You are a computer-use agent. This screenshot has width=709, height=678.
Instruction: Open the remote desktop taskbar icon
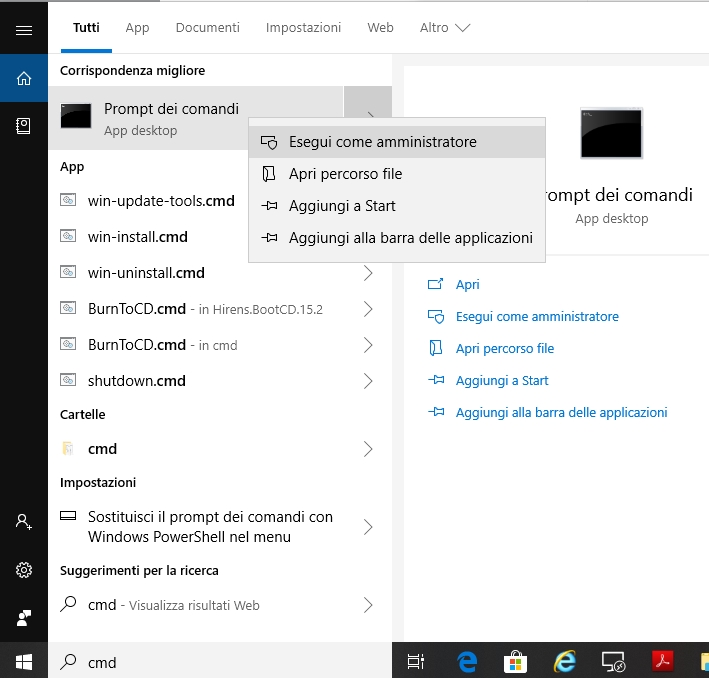point(614,662)
